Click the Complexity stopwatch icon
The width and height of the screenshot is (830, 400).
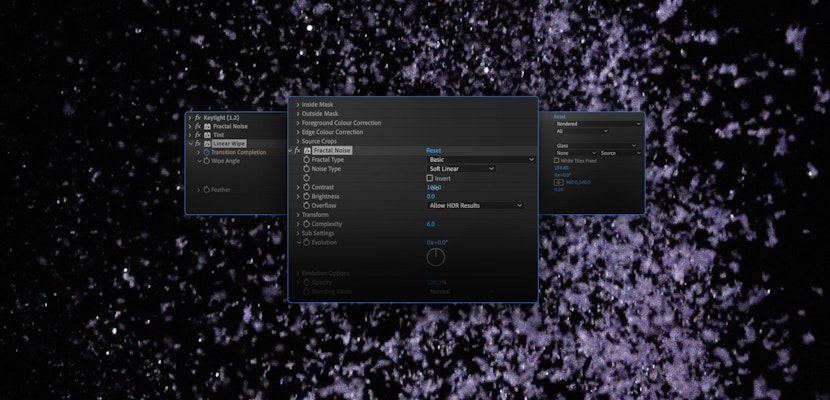click(x=307, y=224)
